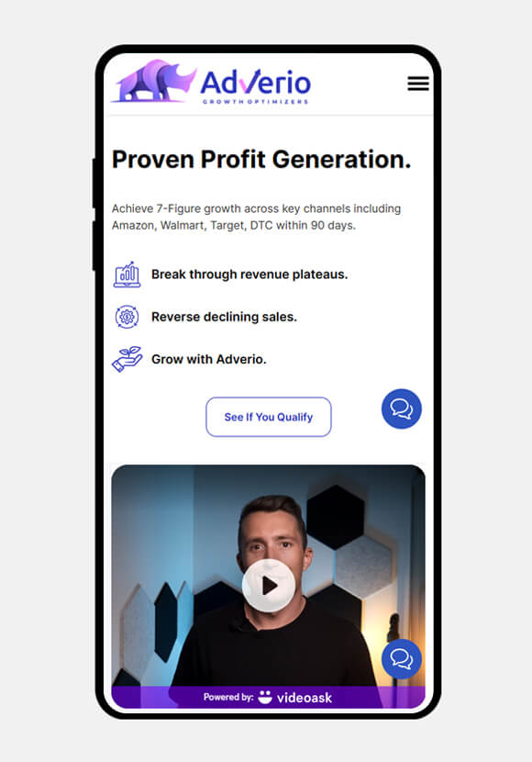
Task: Click the gear cycle icon
Action: 127,317
